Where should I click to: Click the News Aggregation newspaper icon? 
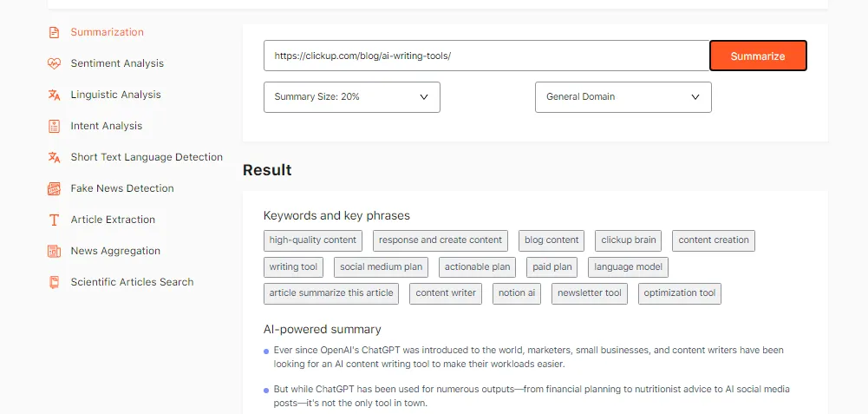pyautogui.click(x=54, y=251)
